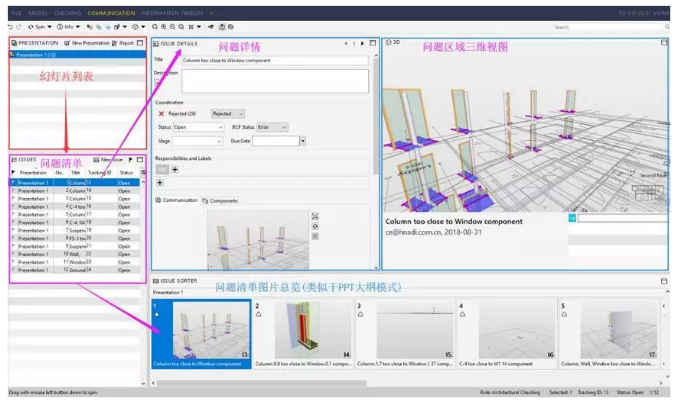Open the viewpoint cube dropdown

click(x=138, y=27)
